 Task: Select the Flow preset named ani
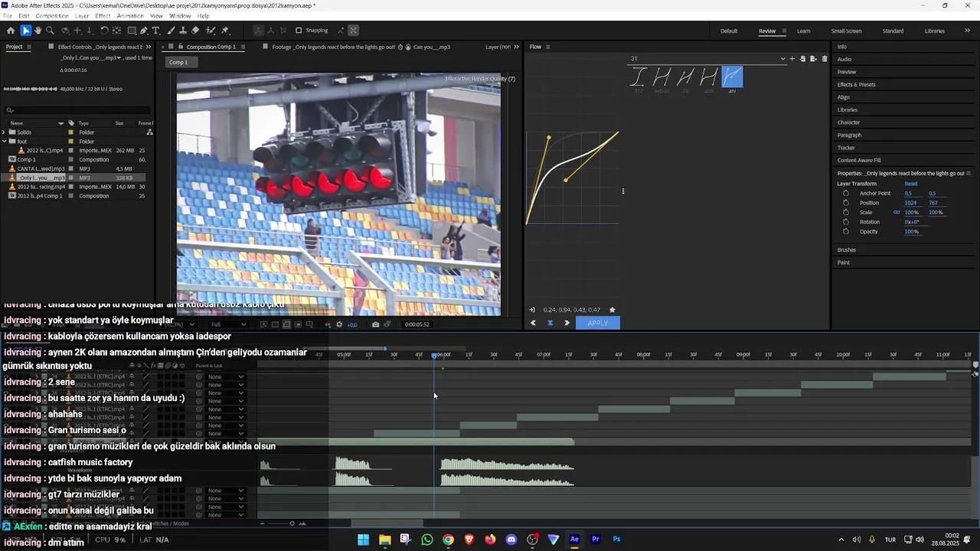point(732,78)
